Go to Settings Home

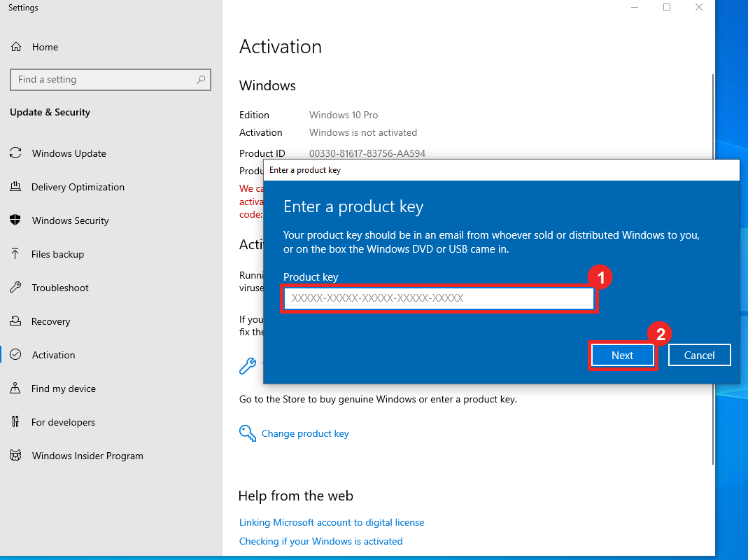click(111, 47)
